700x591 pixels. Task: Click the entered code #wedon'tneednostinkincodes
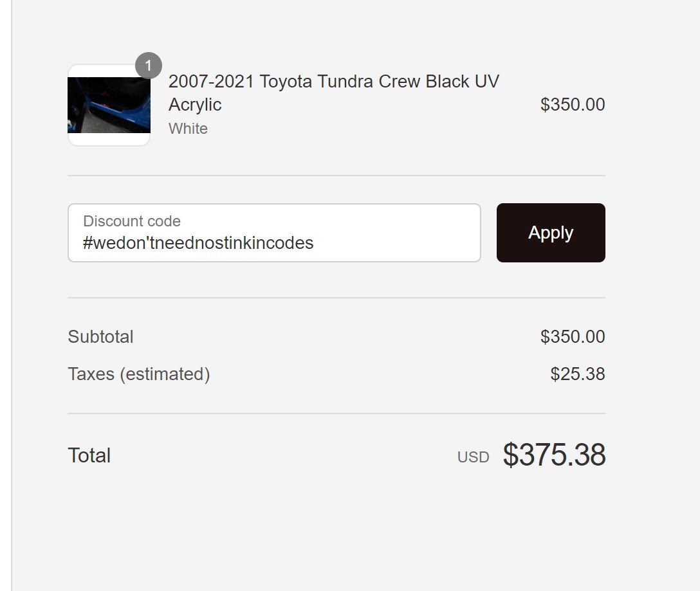pyautogui.click(x=198, y=243)
